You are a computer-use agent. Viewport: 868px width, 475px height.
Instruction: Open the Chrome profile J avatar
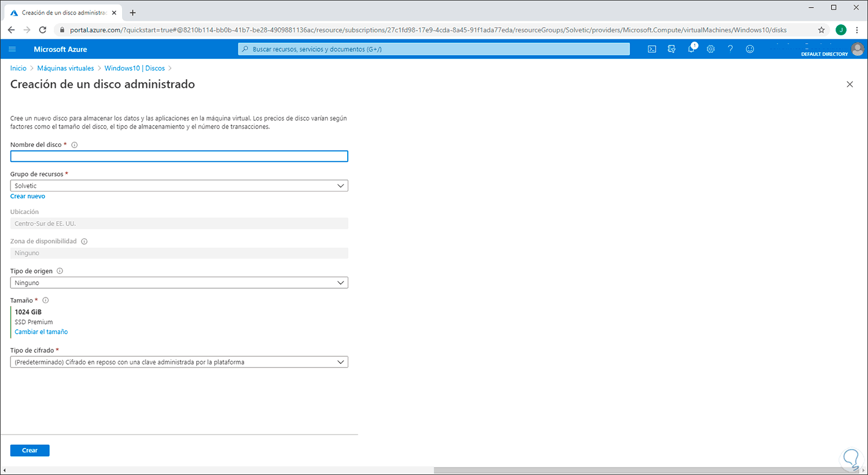coord(841,30)
